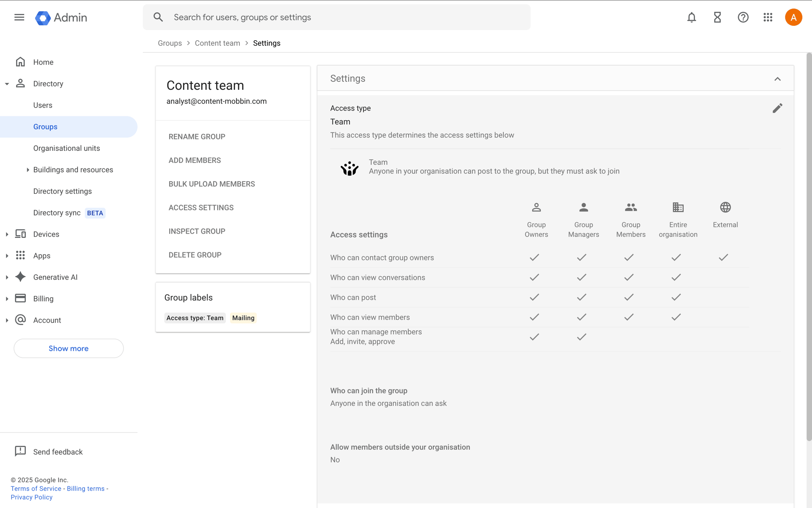Select Groups in the sidebar
The height and width of the screenshot is (508, 812).
pos(69,127)
